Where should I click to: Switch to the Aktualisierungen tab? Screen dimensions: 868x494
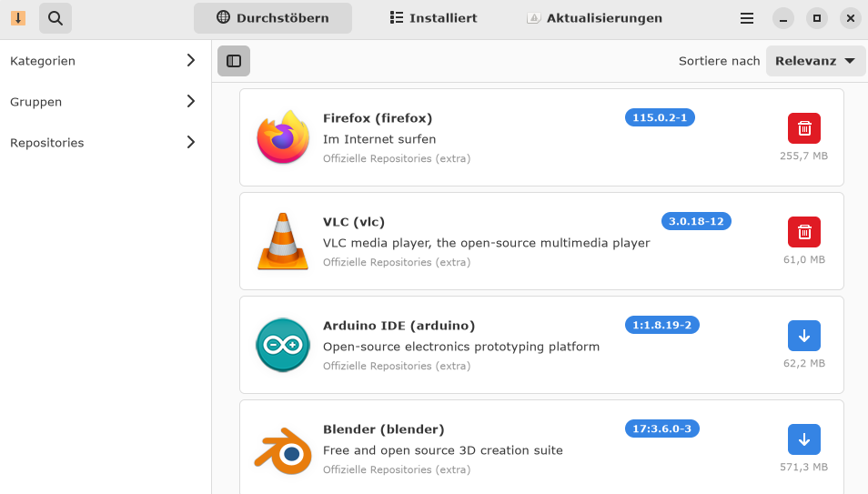(594, 18)
